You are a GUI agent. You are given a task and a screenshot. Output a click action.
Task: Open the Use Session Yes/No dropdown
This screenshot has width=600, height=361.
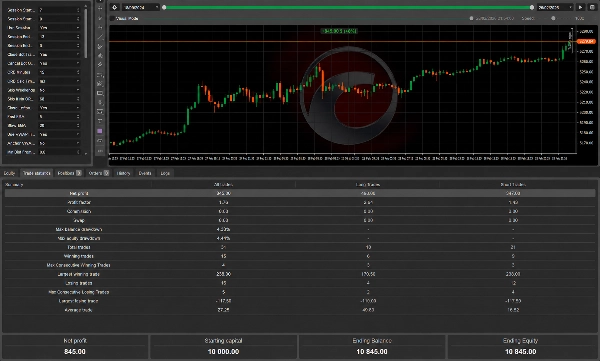point(59,28)
